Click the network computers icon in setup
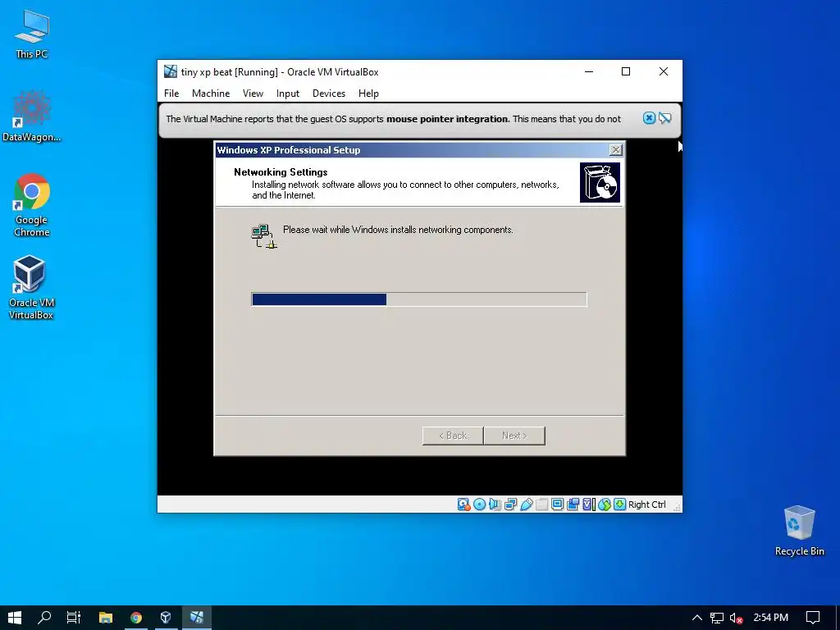Screen dimensions: 840x630 coord(263,236)
